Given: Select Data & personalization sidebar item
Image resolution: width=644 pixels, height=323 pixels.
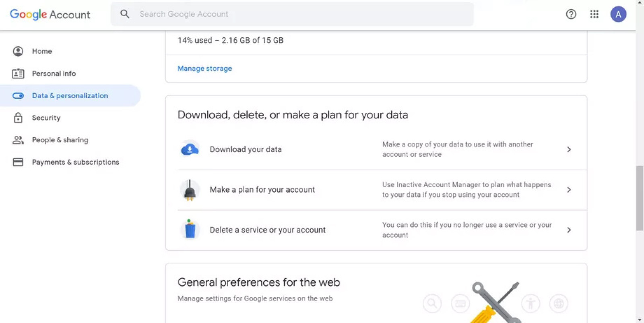Looking at the screenshot, I should click(70, 95).
